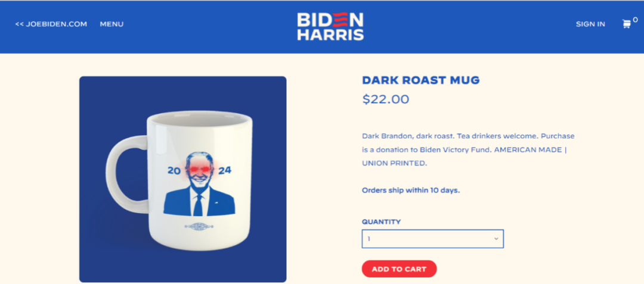This screenshot has width=644, height=284.
Task: Click the glowing red eyes graphic on mug
Action: click(x=200, y=168)
